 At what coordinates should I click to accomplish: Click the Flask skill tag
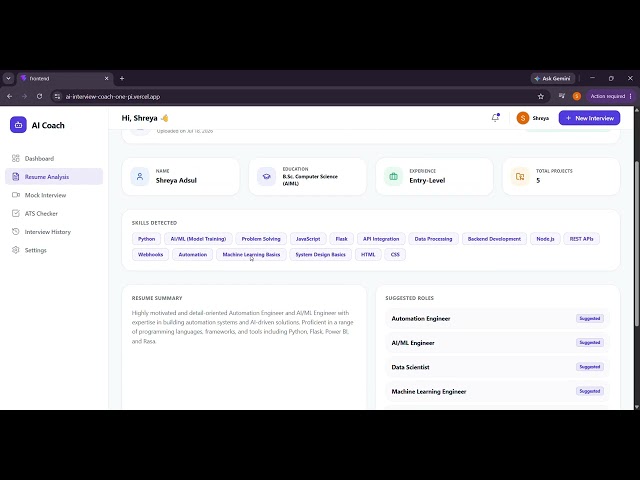pyautogui.click(x=342, y=239)
